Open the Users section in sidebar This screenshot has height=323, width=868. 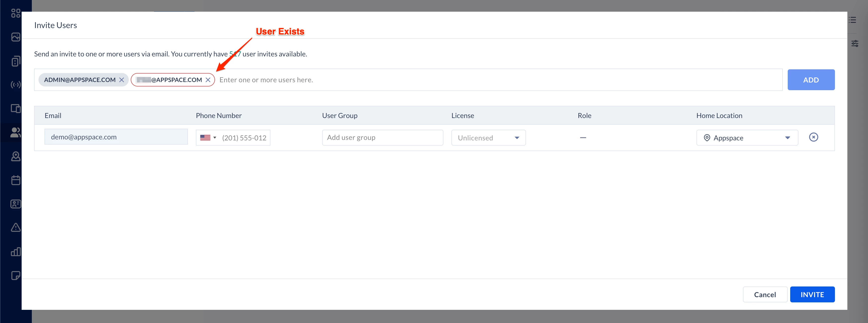click(x=15, y=132)
